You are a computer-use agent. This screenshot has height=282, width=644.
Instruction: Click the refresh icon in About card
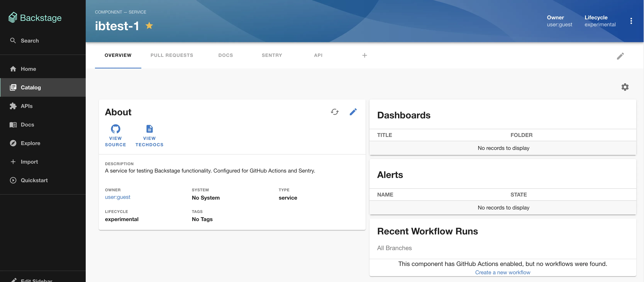tap(335, 112)
